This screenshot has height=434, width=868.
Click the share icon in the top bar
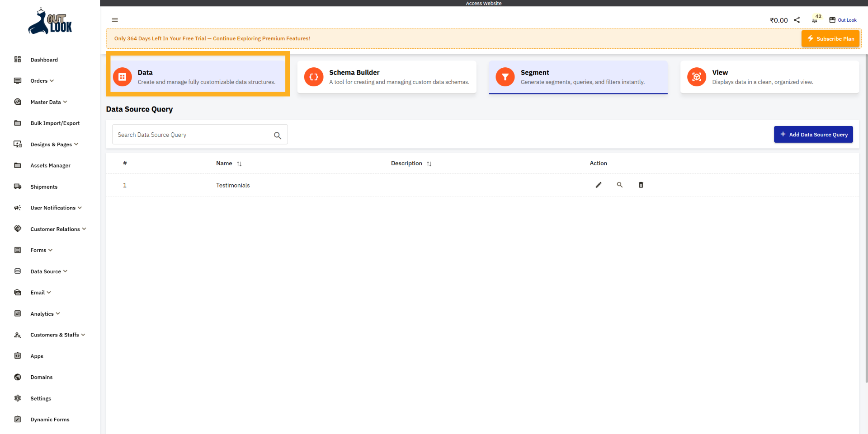click(797, 20)
